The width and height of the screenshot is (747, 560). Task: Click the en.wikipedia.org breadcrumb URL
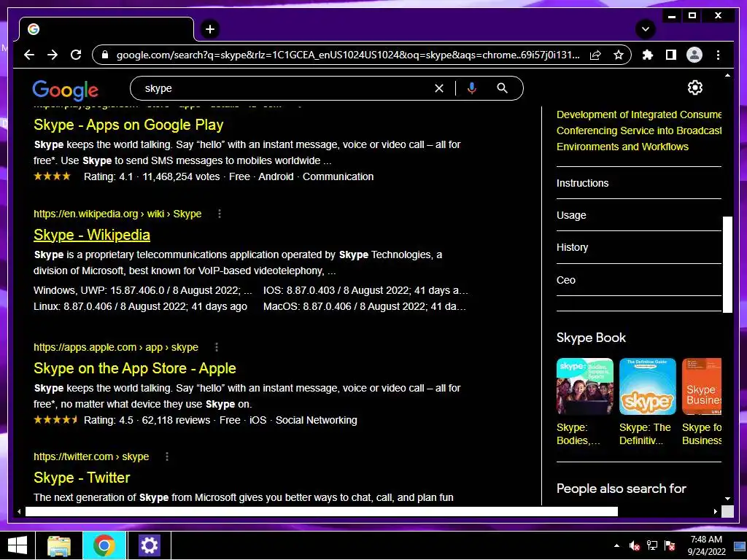click(117, 214)
